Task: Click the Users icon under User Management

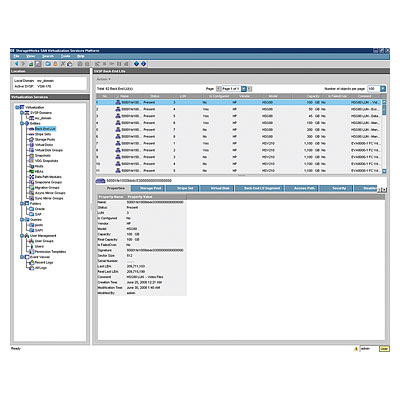Action: point(31,246)
